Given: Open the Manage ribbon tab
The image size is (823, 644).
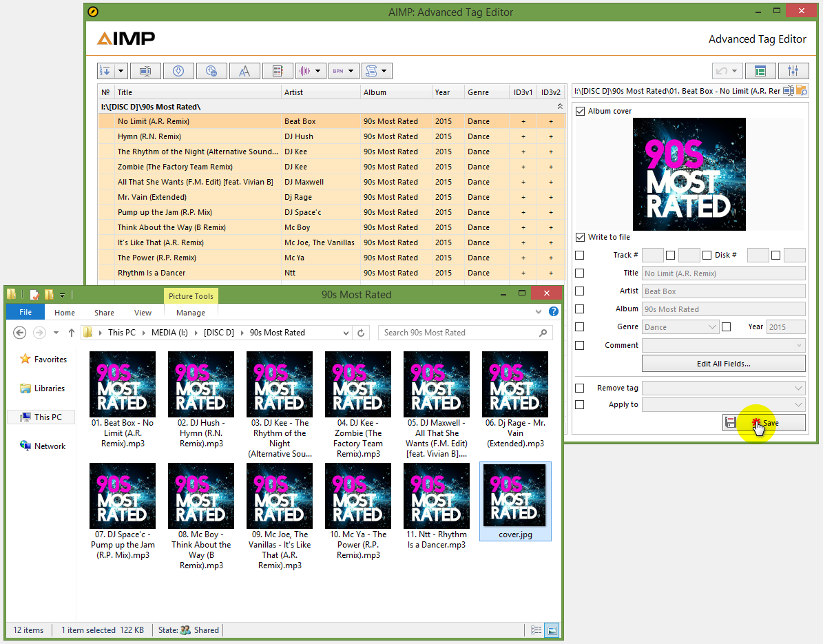Looking at the screenshot, I should tap(191, 312).
